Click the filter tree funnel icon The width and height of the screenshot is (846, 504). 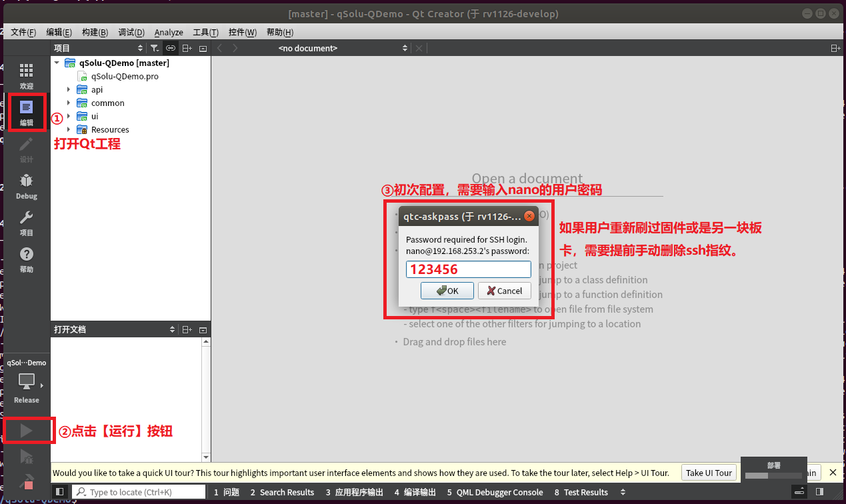tap(154, 48)
